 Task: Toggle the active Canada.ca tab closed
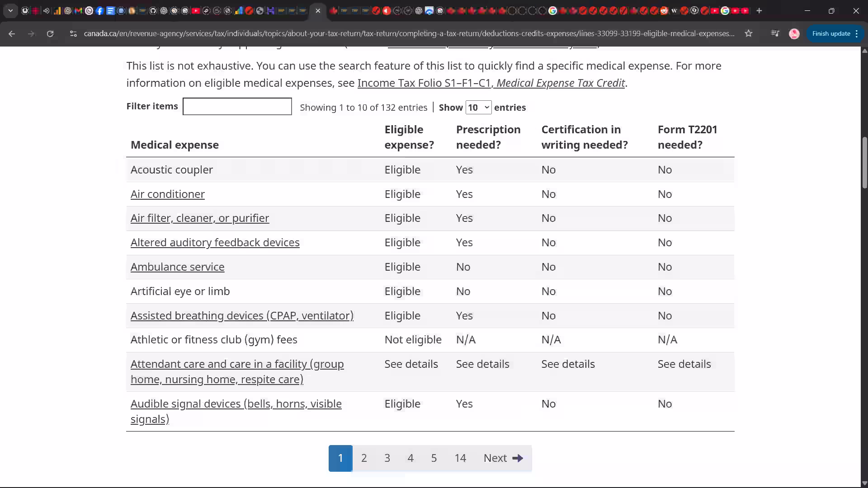(x=318, y=11)
